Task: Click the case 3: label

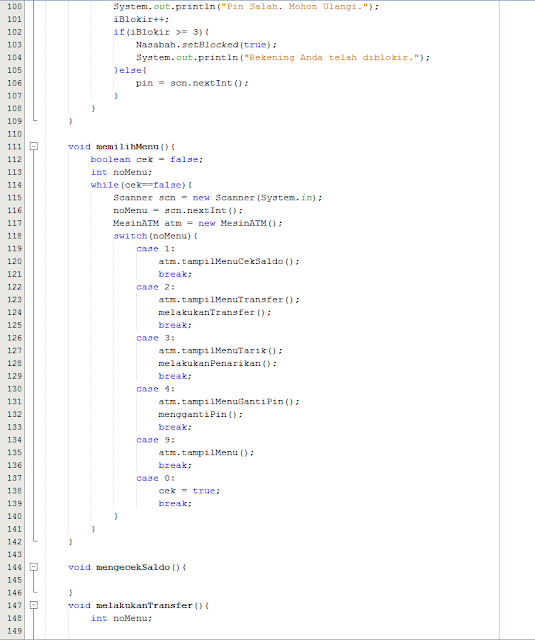Action: click(x=155, y=338)
